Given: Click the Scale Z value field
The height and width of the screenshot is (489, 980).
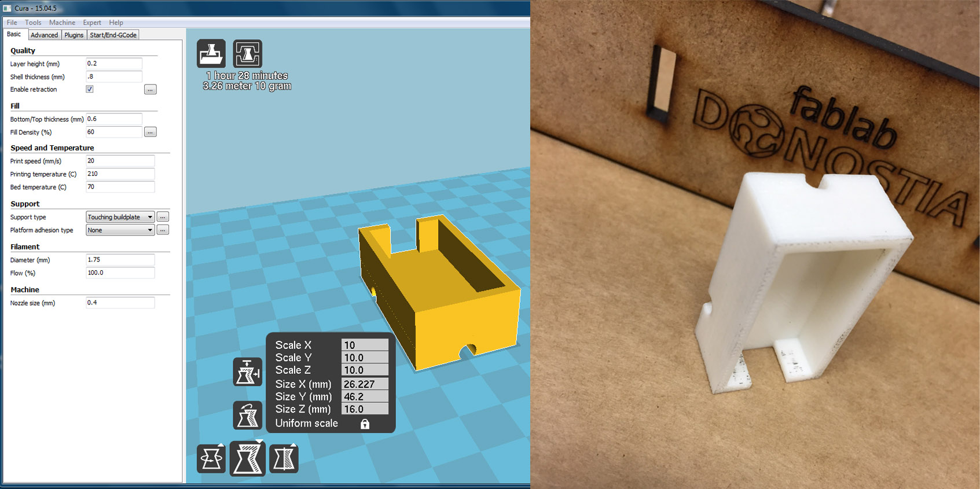Looking at the screenshot, I should (365, 370).
